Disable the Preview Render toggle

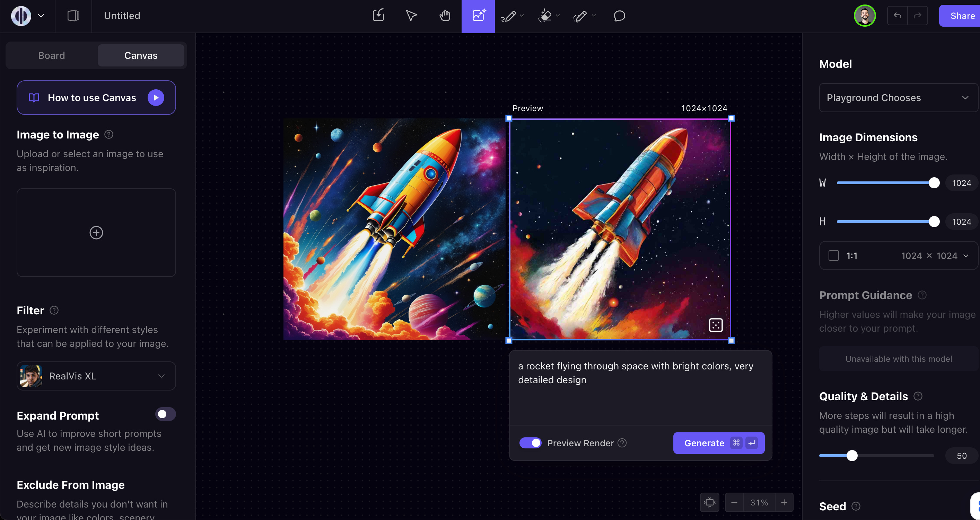pos(530,443)
